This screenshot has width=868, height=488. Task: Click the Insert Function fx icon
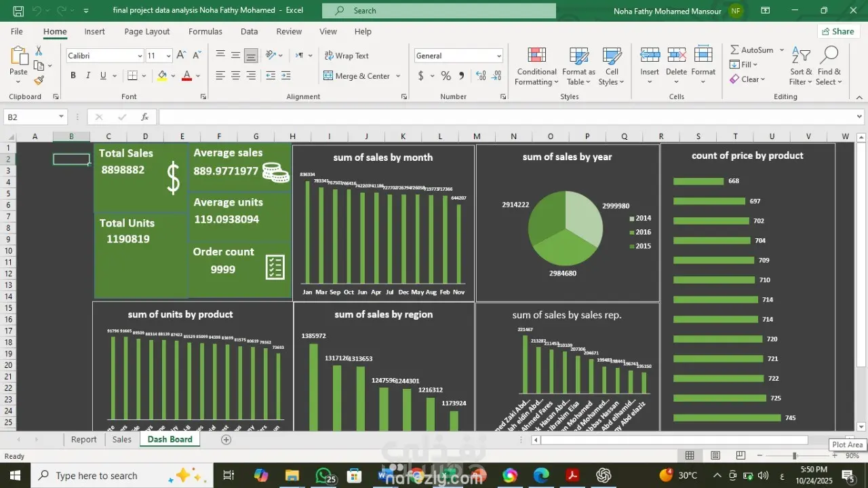(144, 117)
